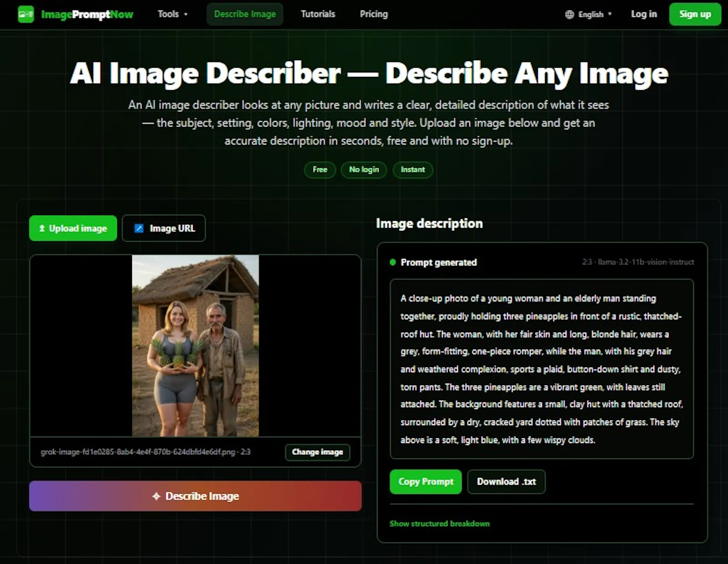Click the Copy Prompt button

[x=425, y=482]
